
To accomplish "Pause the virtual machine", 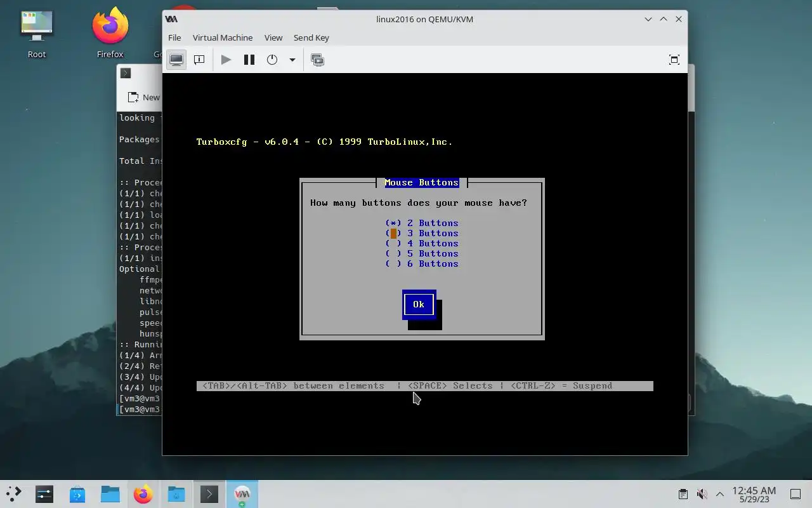I will pyautogui.click(x=249, y=60).
